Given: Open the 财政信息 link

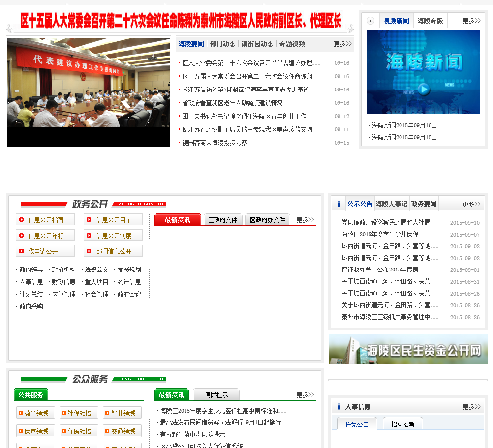Looking at the screenshot, I should [x=63, y=282].
